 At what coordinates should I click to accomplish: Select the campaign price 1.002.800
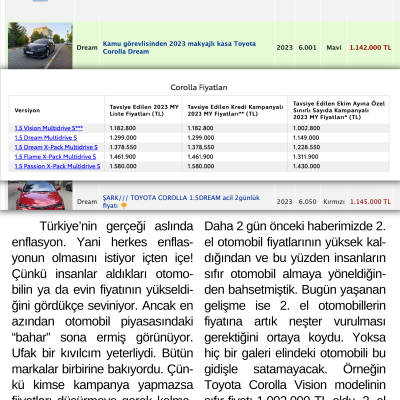point(306,128)
